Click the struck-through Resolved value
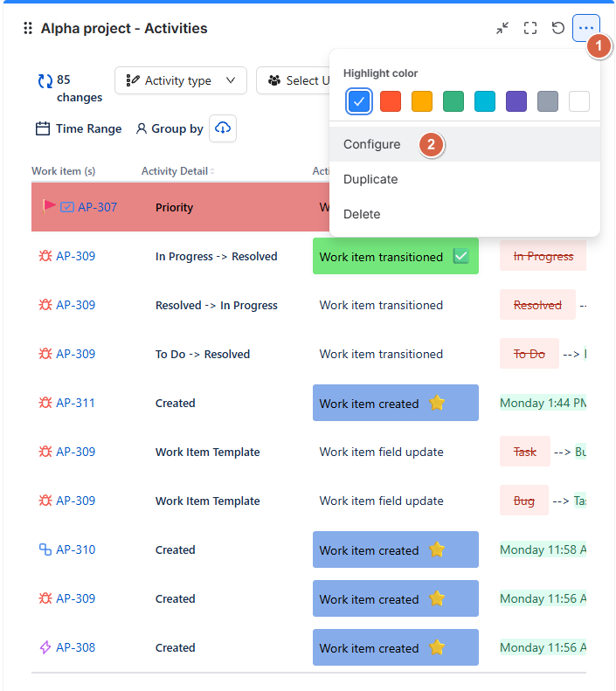Image resolution: width=616 pixels, height=691 pixels. pyautogui.click(x=537, y=305)
